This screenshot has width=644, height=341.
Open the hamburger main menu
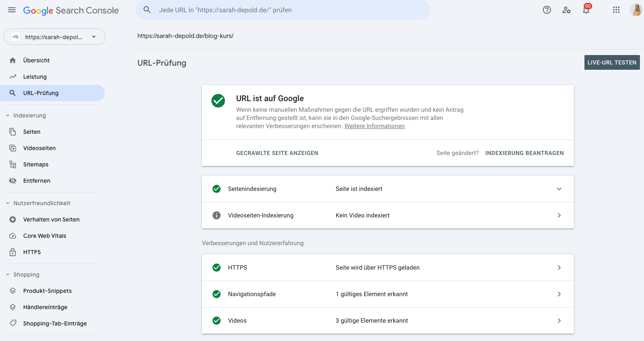(12, 10)
